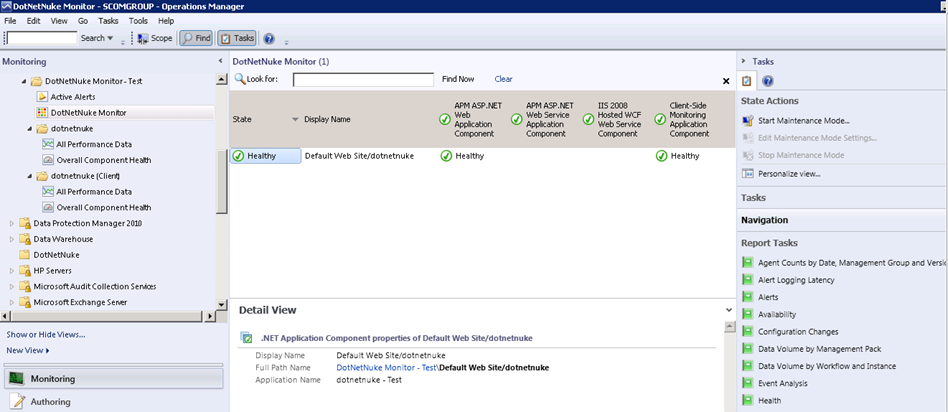Click the Clear link
This screenshot has height=412, width=948.
(503, 79)
